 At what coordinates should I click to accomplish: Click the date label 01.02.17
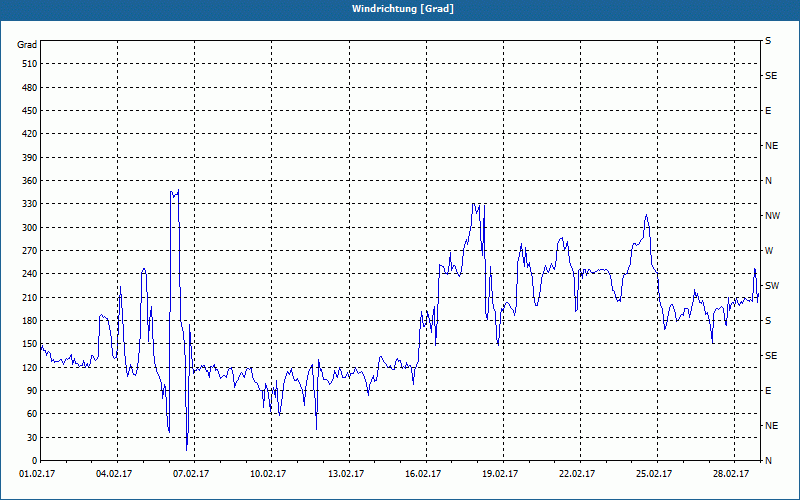click(37, 474)
